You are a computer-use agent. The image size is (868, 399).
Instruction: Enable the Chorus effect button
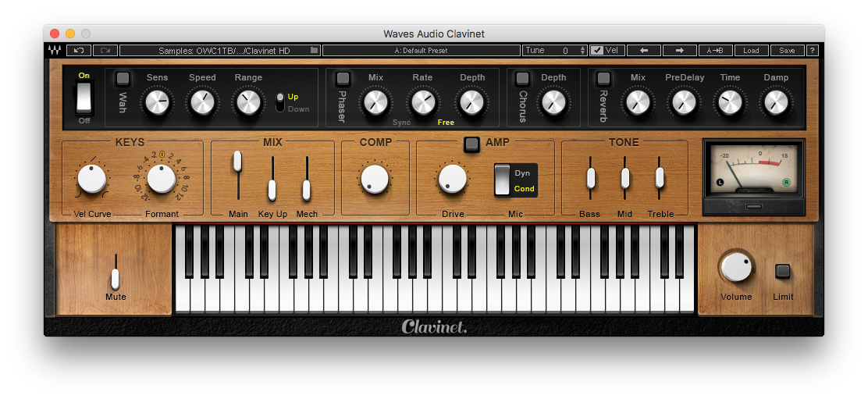click(x=522, y=79)
